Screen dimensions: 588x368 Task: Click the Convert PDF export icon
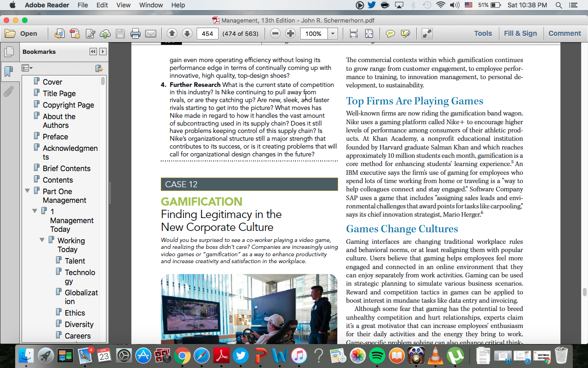click(75, 34)
